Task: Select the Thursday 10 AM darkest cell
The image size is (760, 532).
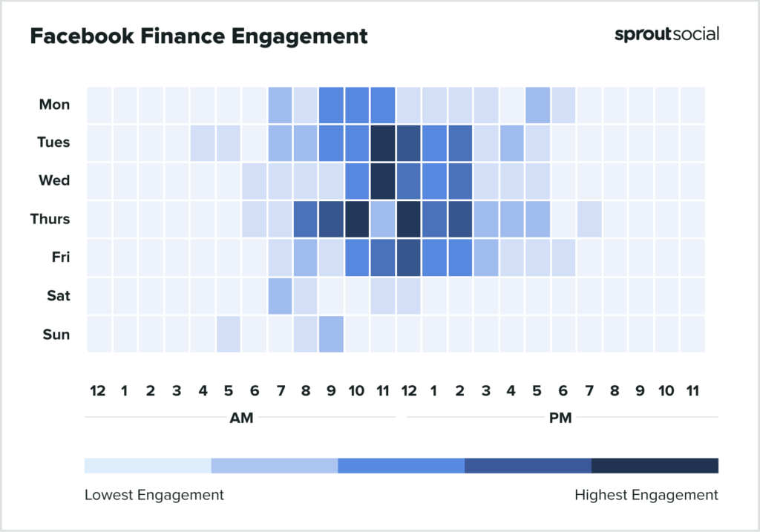Action: pyautogui.click(x=357, y=219)
